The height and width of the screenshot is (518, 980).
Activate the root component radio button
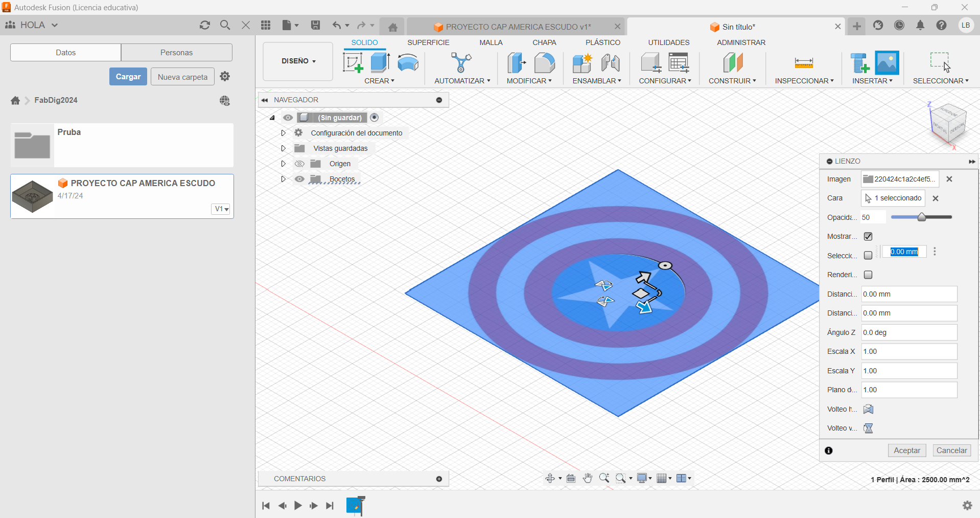[x=375, y=118]
